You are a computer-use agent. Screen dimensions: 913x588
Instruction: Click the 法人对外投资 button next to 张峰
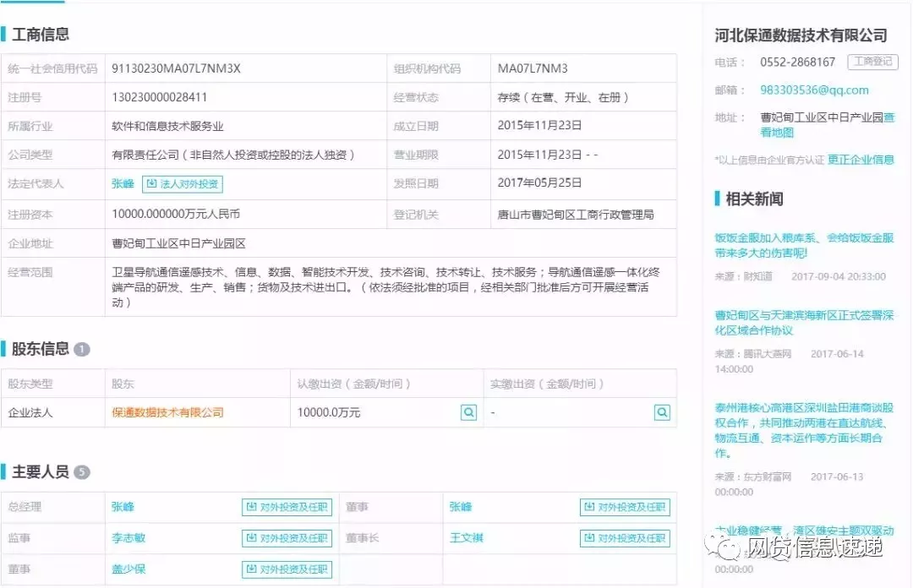click(x=183, y=184)
